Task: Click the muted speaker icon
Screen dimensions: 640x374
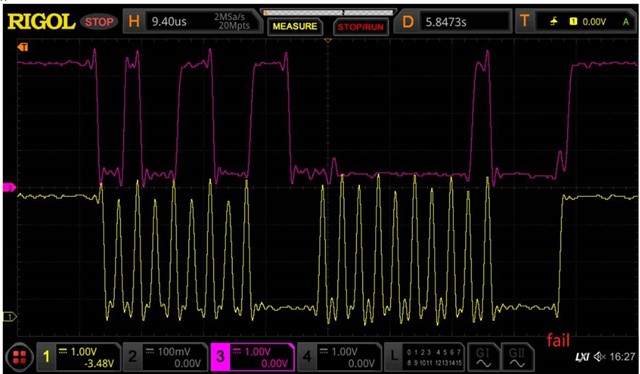Action: coord(600,357)
